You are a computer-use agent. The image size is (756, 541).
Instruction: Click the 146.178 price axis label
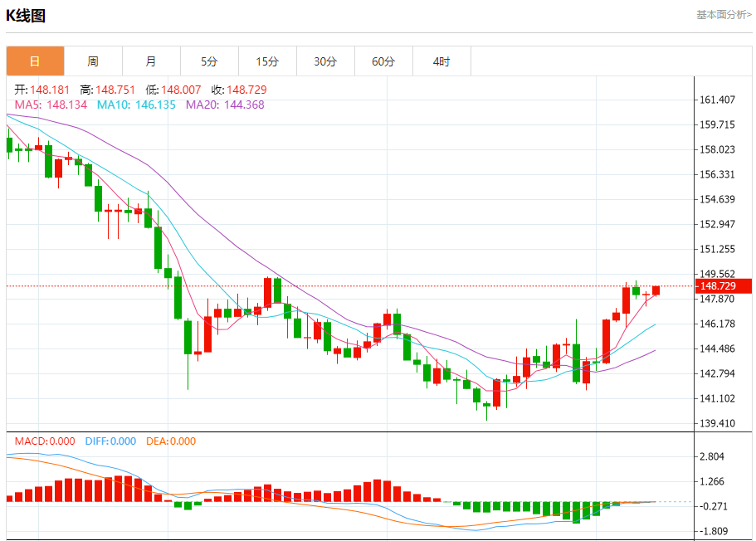(x=718, y=324)
